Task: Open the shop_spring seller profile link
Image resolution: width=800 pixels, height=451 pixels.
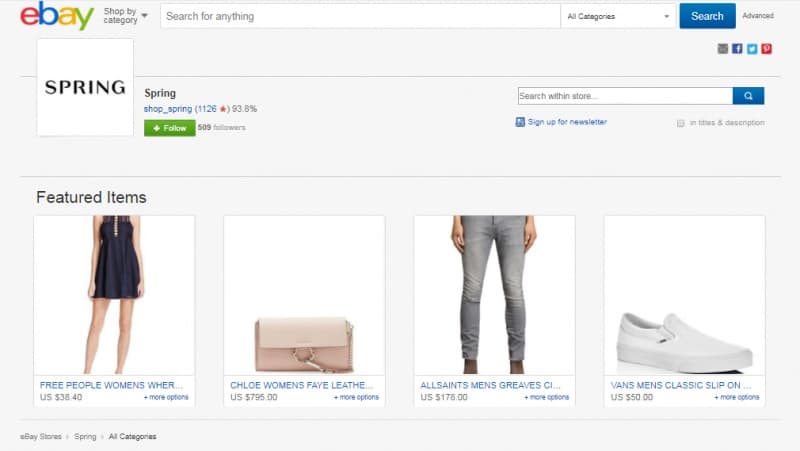Action: point(168,109)
